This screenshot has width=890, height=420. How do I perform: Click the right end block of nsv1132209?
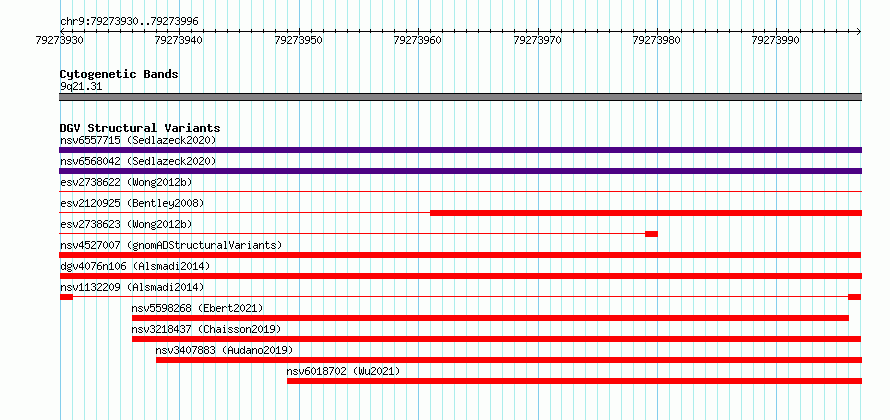(855, 297)
